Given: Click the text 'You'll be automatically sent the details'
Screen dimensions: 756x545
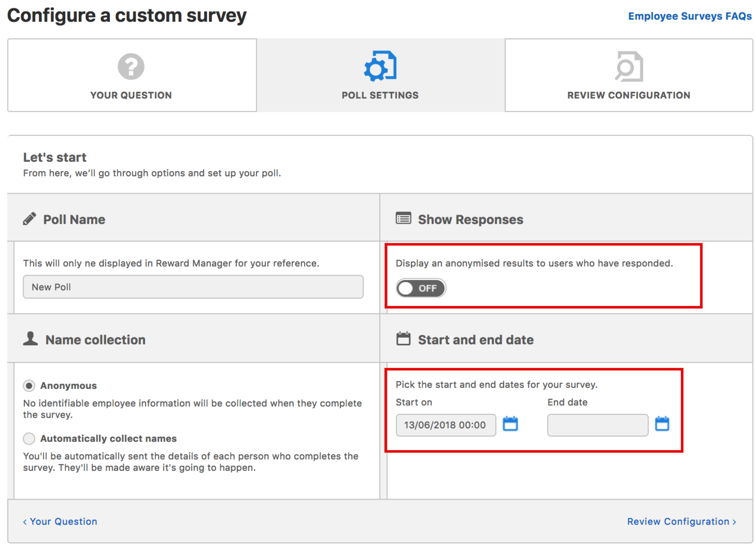Looking at the screenshot, I should click(x=191, y=462).
